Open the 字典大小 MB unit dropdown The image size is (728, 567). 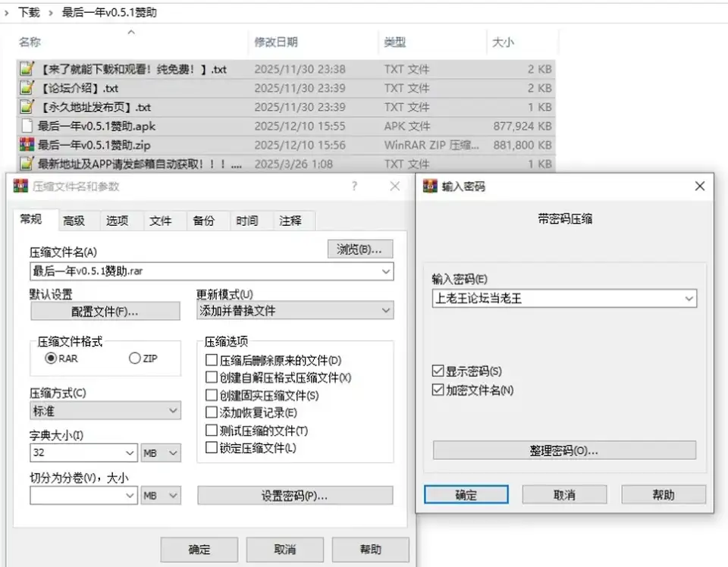tap(173, 453)
